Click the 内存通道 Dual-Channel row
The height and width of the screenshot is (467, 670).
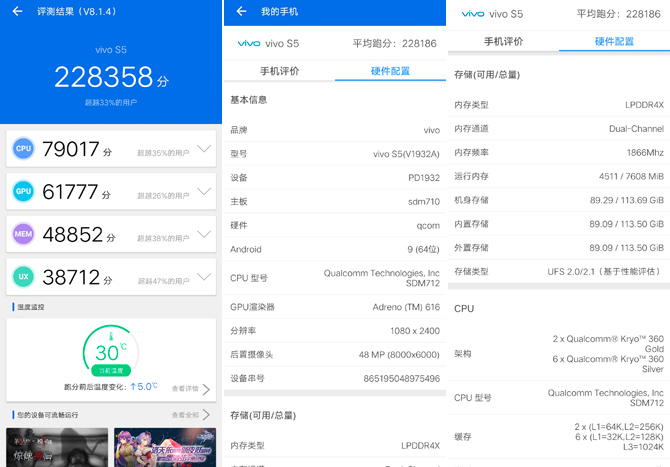(x=559, y=129)
